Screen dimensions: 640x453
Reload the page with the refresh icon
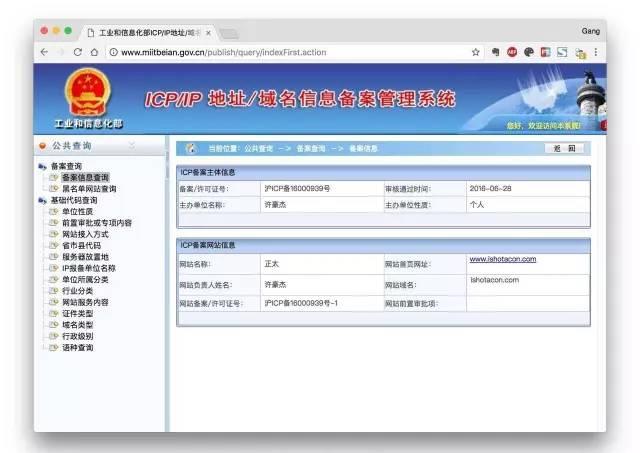79,52
